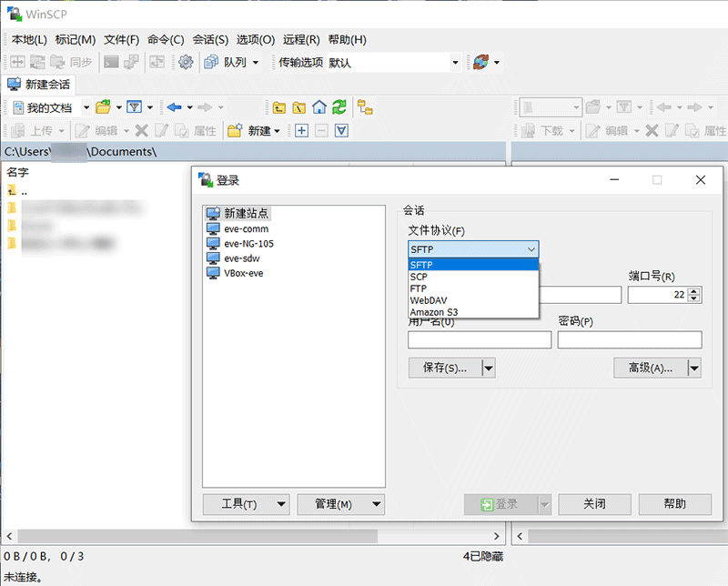The width and height of the screenshot is (728, 586).
Task: Click the session color globe icon on toolbar
Action: [x=480, y=61]
